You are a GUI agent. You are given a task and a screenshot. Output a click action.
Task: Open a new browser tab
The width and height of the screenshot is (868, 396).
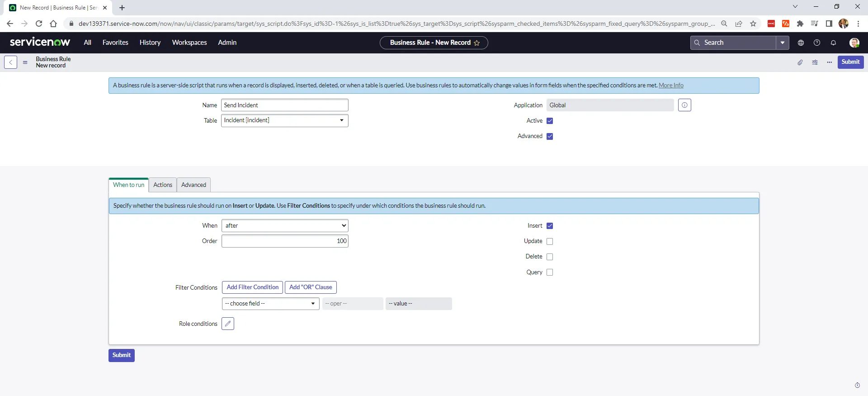[122, 8]
